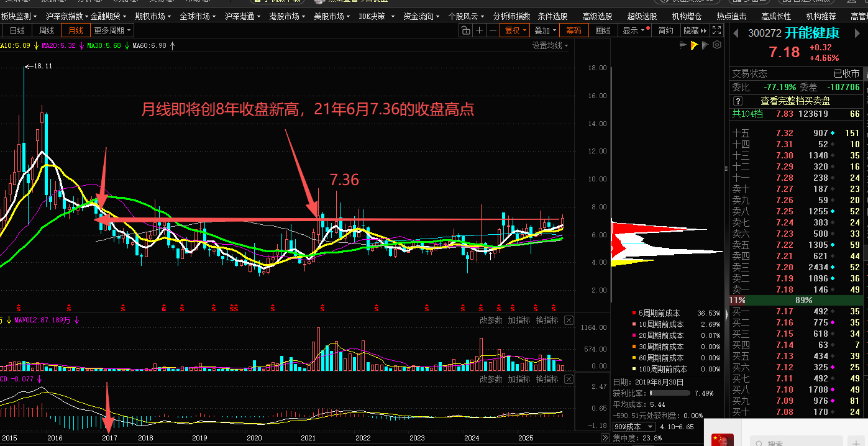This screenshot has width=868, height=446.
Task: Select the 月线 monthly period tab
Action: (76, 30)
